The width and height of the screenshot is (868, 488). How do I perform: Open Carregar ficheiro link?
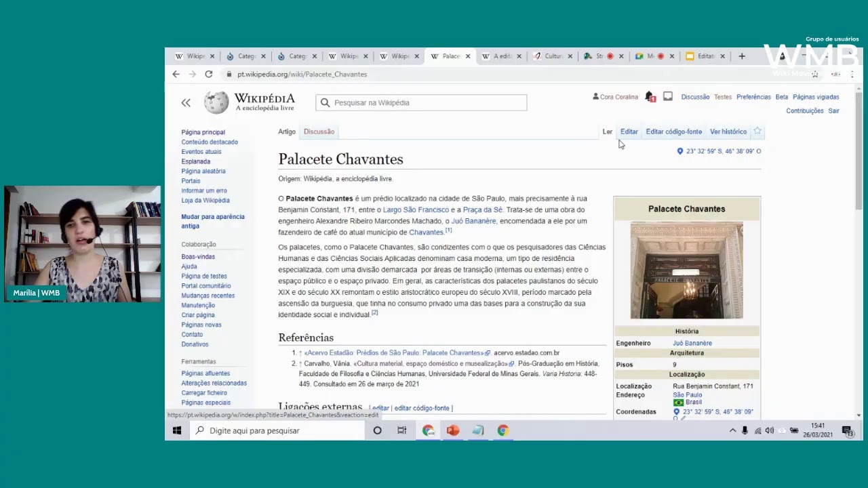click(204, 393)
